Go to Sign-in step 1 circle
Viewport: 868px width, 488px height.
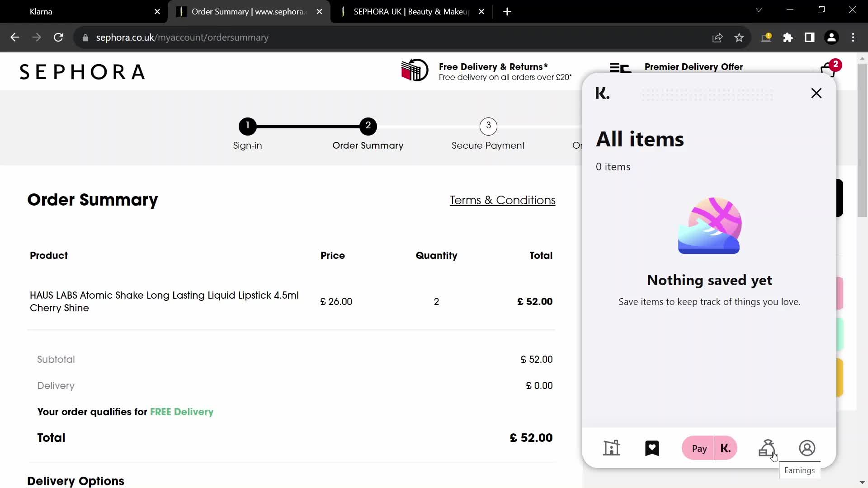(x=247, y=126)
